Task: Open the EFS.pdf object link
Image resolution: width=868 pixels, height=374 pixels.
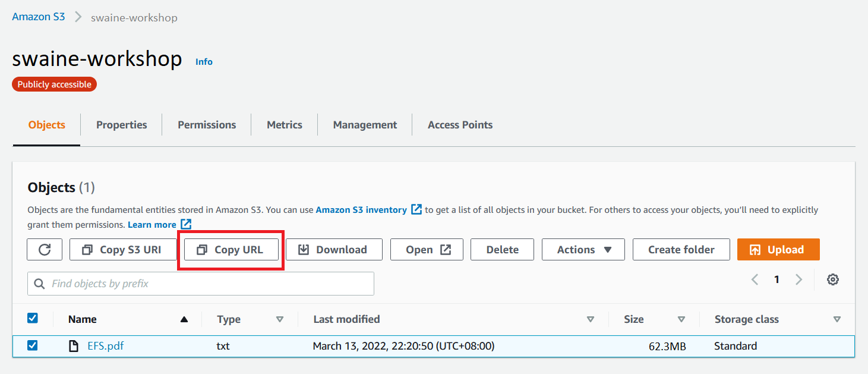Action: (106, 345)
